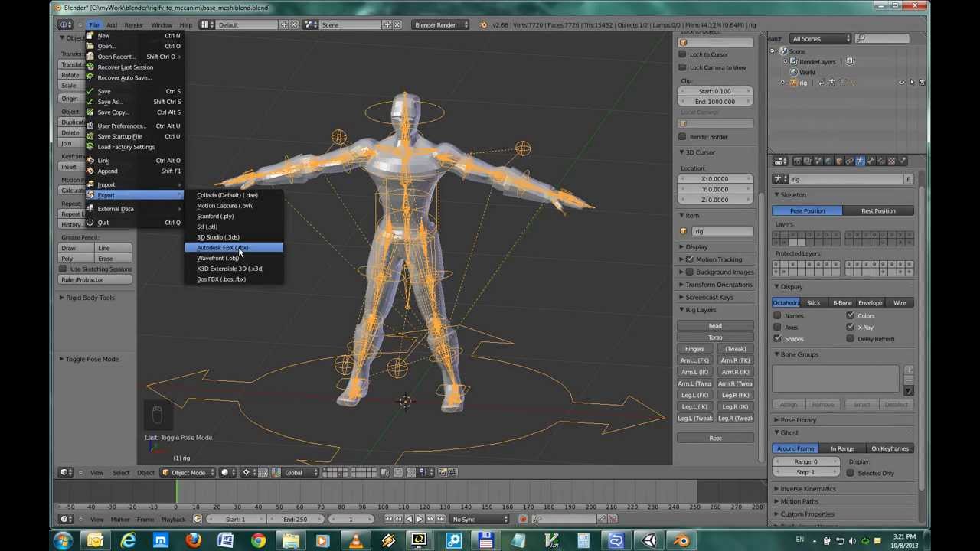Open the Render properties tab icon

click(x=797, y=161)
